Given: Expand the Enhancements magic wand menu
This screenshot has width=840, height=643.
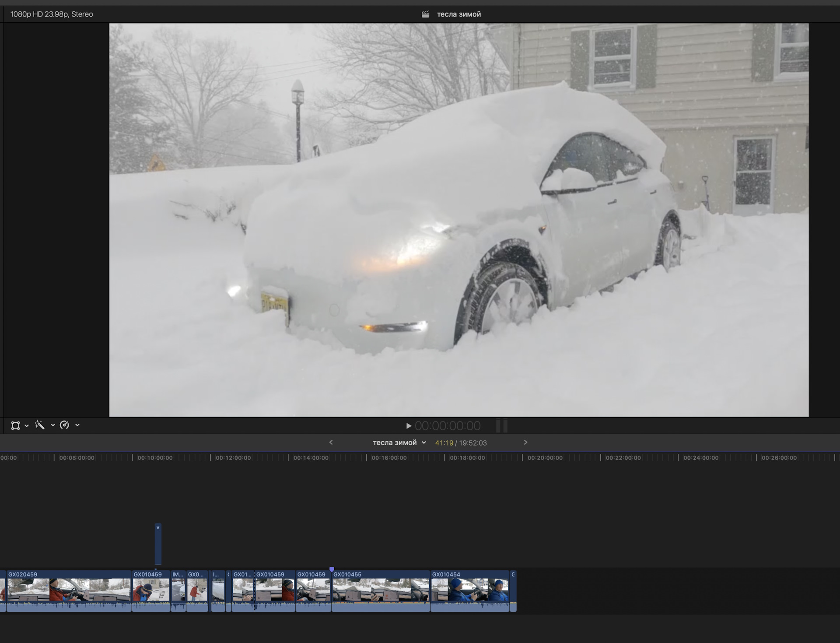Looking at the screenshot, I should pos(53,425).
